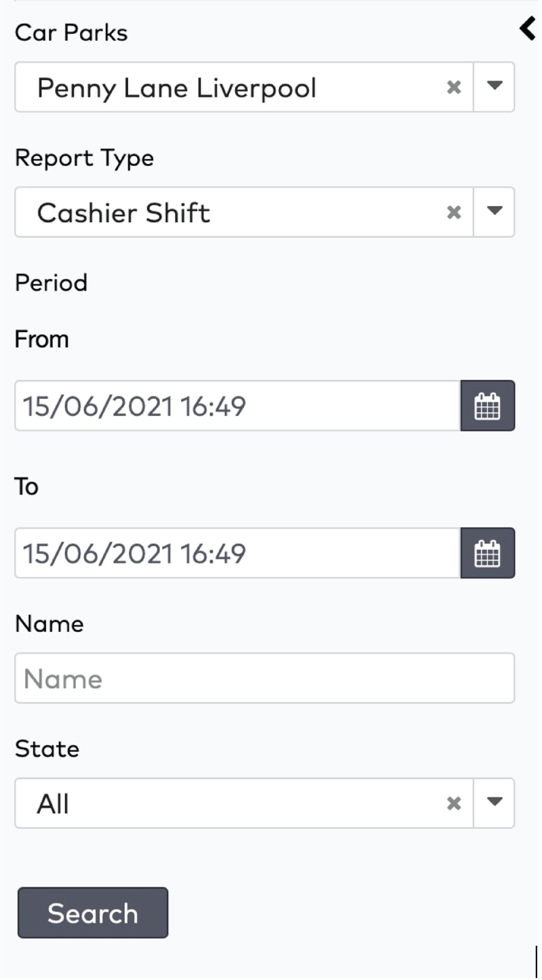Expand the State dropdown arrow
The image size is (542, 980).
coord(494,802)
